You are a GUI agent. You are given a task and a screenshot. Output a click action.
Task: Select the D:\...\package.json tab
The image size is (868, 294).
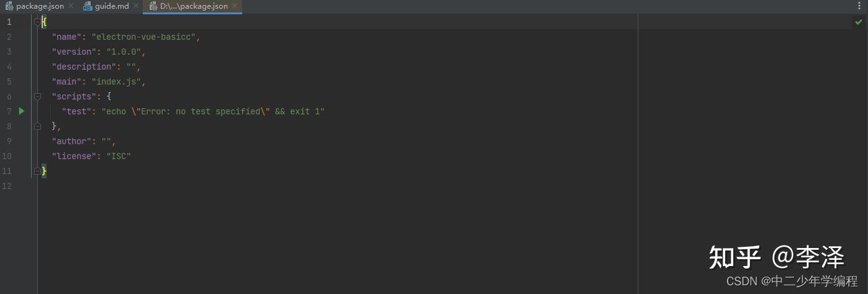pos(194,6)
